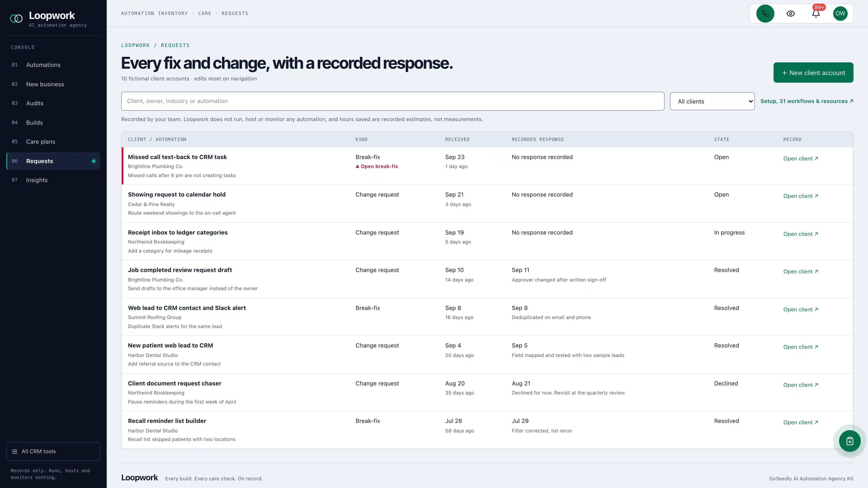
Task: Click the STATE column header
Action: 722,139
